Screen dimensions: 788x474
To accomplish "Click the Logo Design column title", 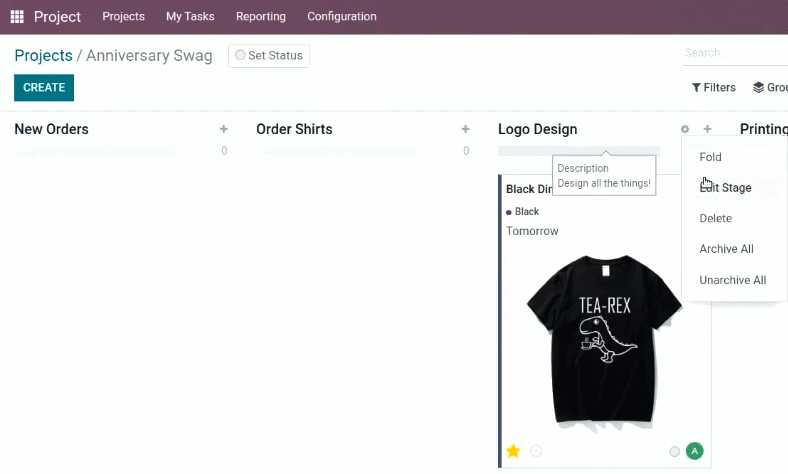I will click(537, 129).
